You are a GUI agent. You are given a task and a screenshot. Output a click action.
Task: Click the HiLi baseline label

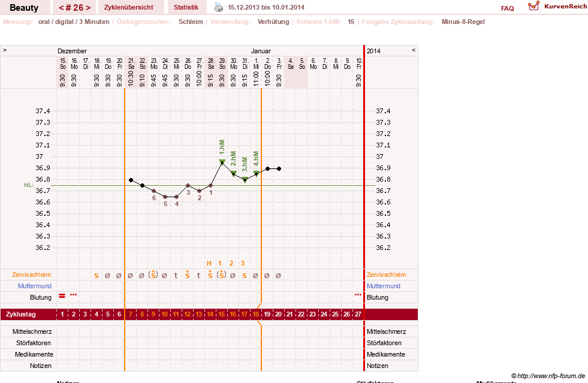click(x=29, y=185)
